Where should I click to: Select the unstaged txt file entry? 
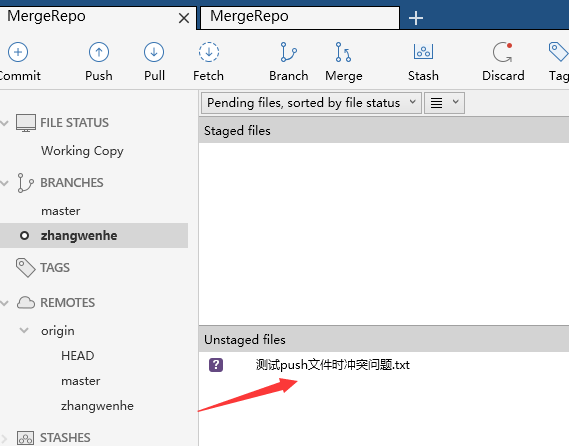coord(332,365)
